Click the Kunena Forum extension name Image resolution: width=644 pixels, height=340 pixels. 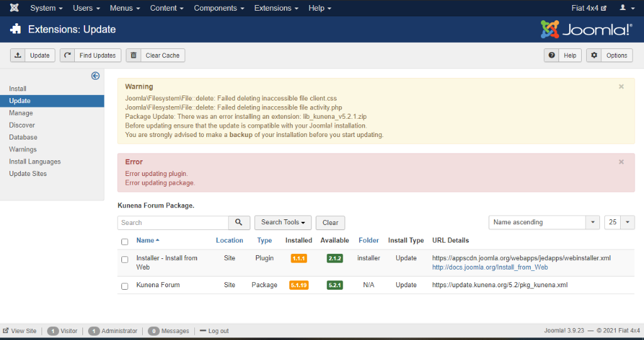(158, 285)
